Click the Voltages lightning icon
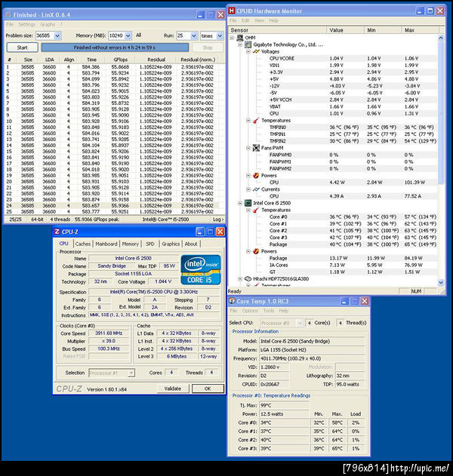This screenshot has height=476, width=453. 256,51
